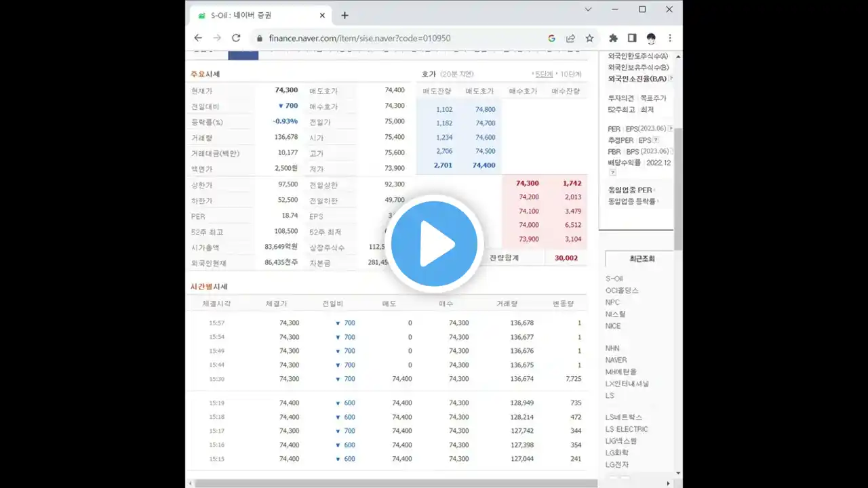The width and height of the screenshot is (868, 488).
Task: Open the Google lens icon in address bar
Action: coord(552,38)
